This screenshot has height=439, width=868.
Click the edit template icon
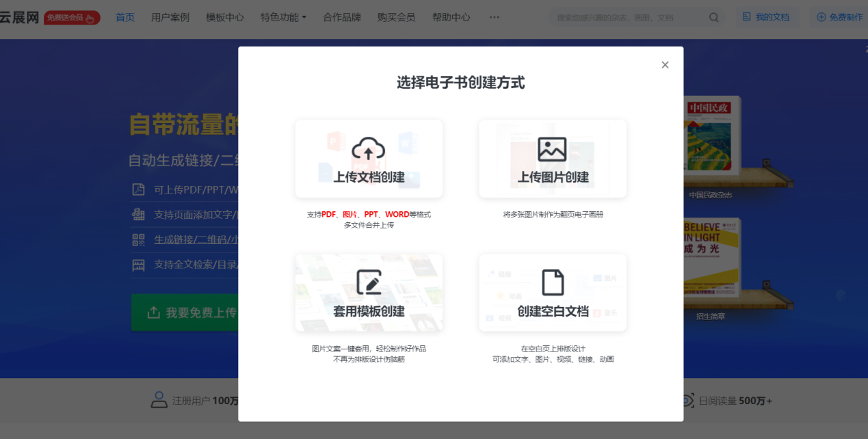(369, 282)
